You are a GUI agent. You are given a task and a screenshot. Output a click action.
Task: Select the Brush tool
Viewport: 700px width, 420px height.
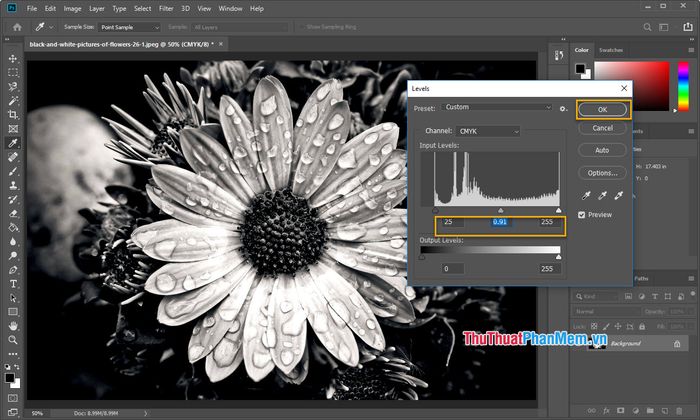pos(13,171)
